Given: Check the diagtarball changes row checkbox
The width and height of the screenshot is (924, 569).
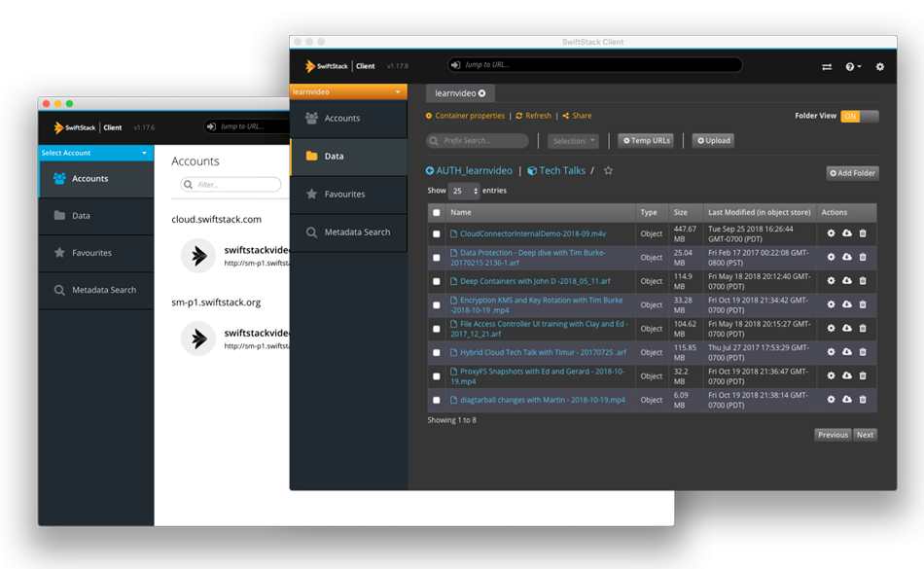Looking at the screenshot, I should click(436, 400).
